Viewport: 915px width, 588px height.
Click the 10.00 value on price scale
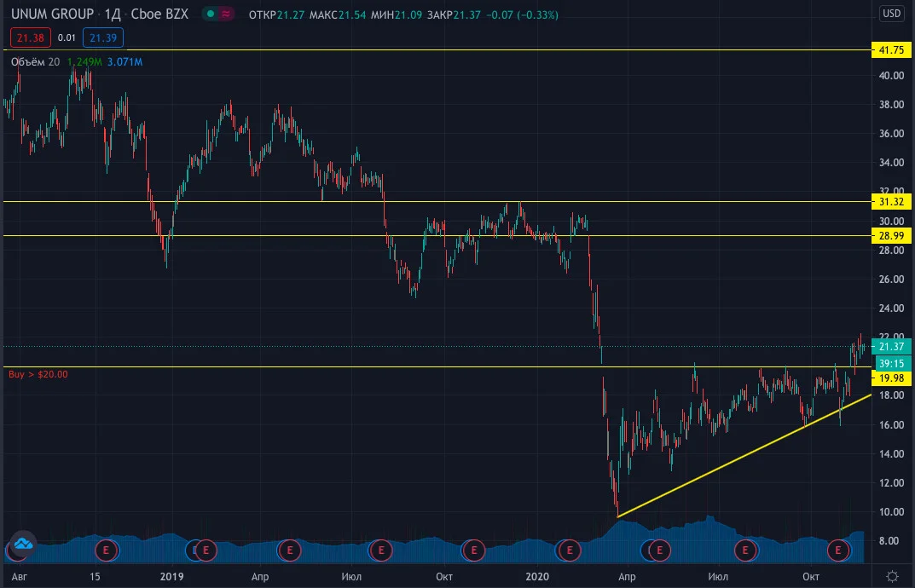[x=891, y=512]
